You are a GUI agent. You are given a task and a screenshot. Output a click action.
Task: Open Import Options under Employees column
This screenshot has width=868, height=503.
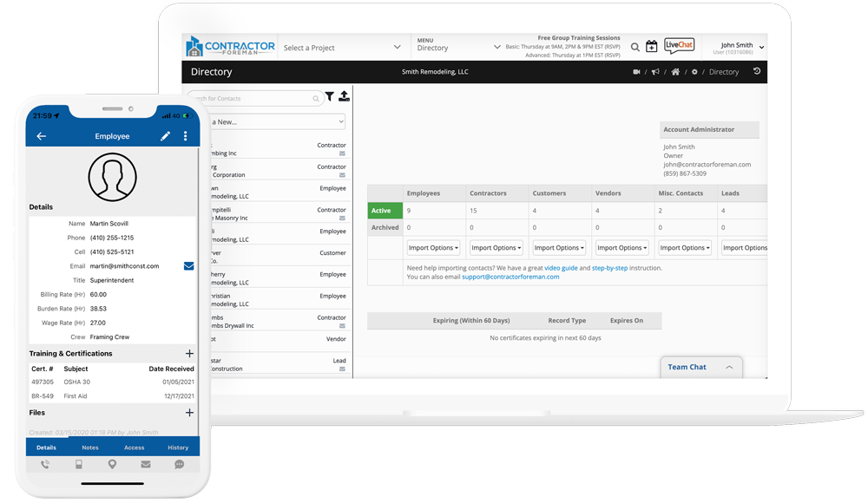pyautogui.click(x=433, y=248)
